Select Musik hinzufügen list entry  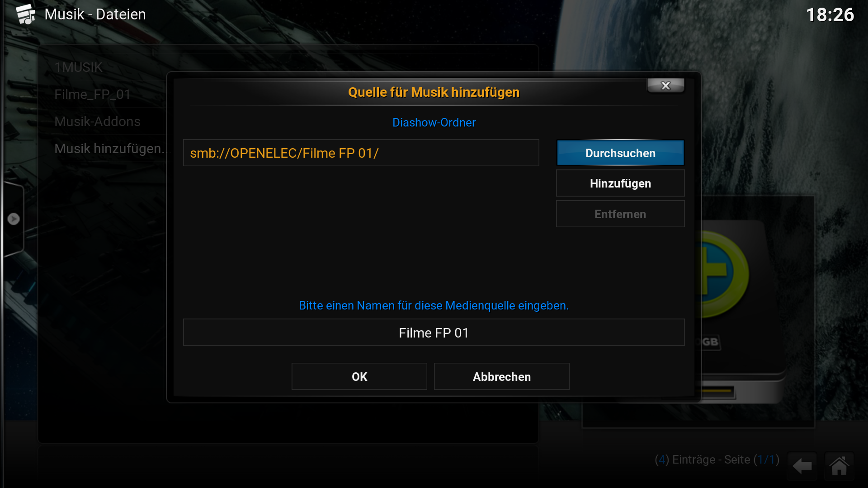[x=109, y=149]
